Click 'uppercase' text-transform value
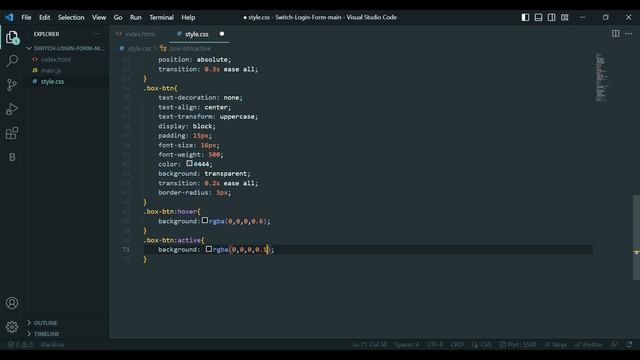 click(237, 116)
